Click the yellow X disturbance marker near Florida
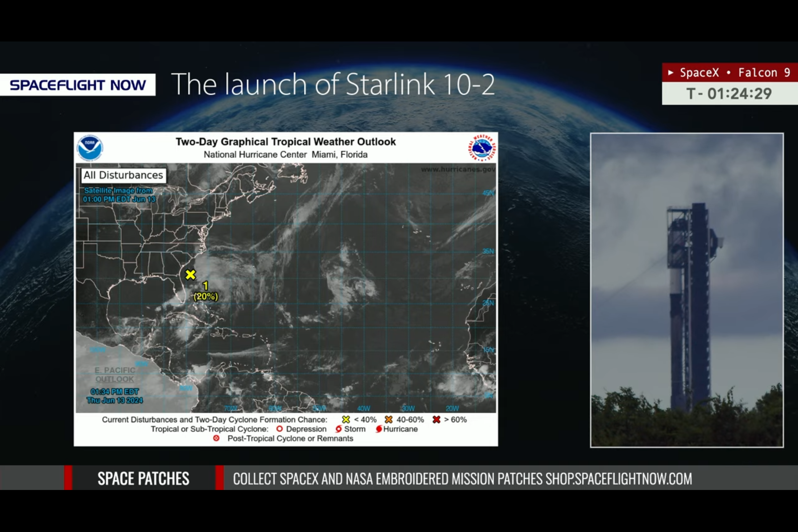The image size is (798, 532). [190, 275]
